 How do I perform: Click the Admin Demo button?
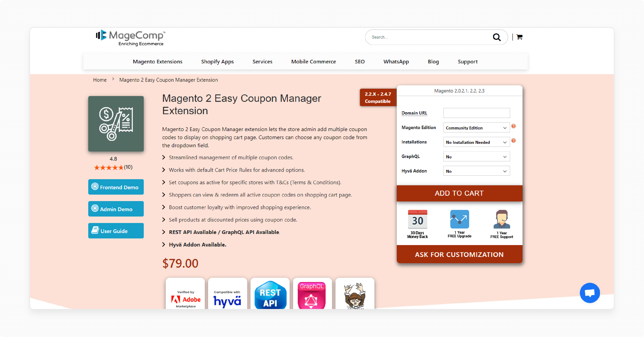pyautogui.click(x=116, y=209)
